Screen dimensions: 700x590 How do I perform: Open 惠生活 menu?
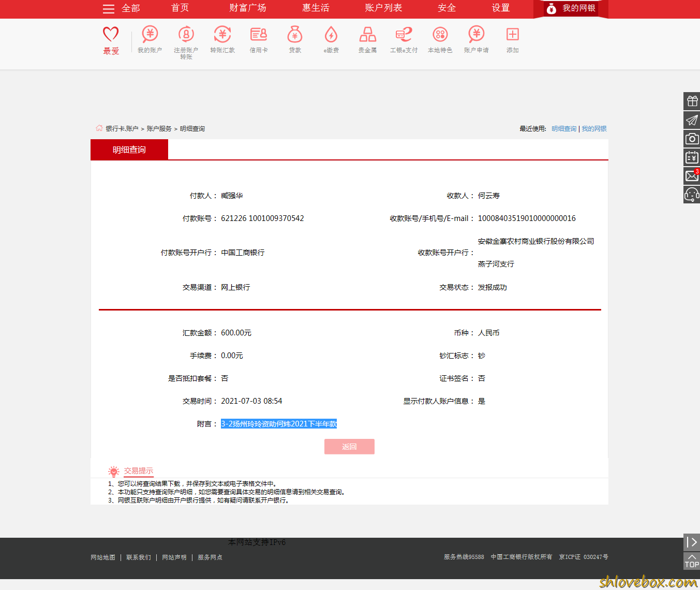coord(316,8)
